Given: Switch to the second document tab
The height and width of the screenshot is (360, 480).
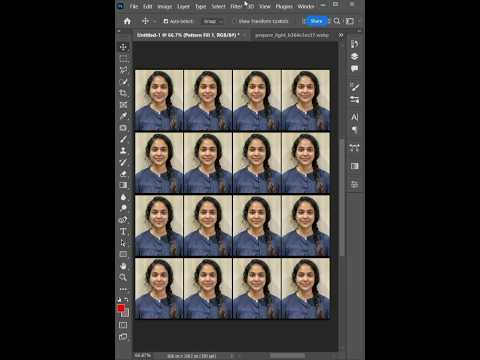Looking at the screenshot, I should 292,35.
